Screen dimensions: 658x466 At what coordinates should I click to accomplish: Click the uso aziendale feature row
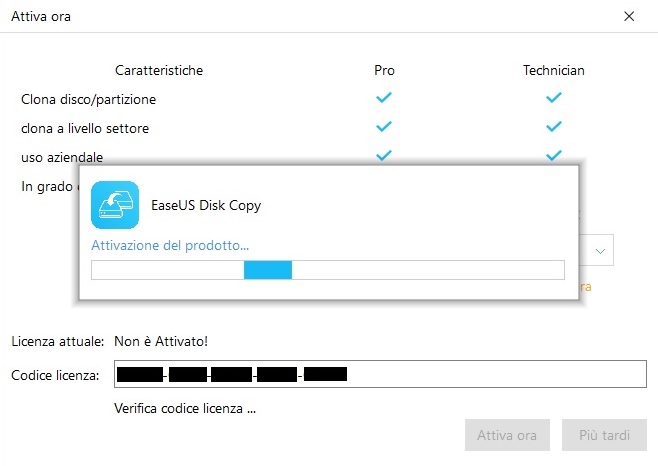[x=62, y=157]
